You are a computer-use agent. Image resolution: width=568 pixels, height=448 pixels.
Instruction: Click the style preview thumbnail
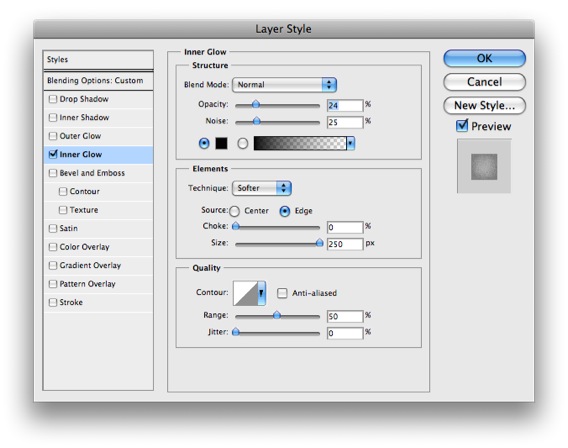(x=484, y=167)
